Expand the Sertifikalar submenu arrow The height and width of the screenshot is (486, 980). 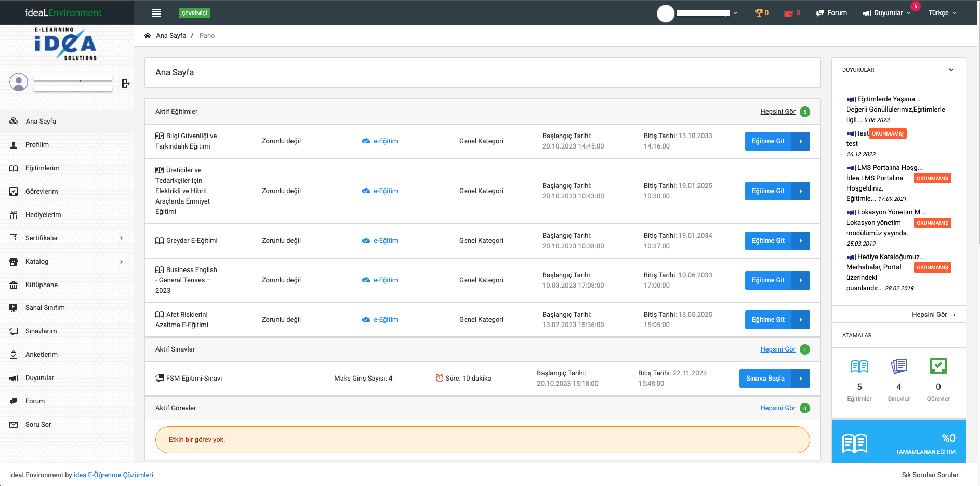pyautogui.click(x=121, y=238)
